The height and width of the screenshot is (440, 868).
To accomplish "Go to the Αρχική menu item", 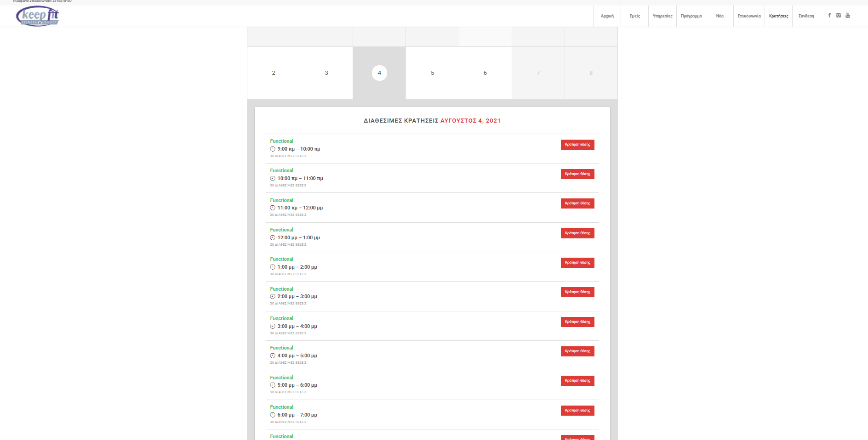I will [607, 16].
